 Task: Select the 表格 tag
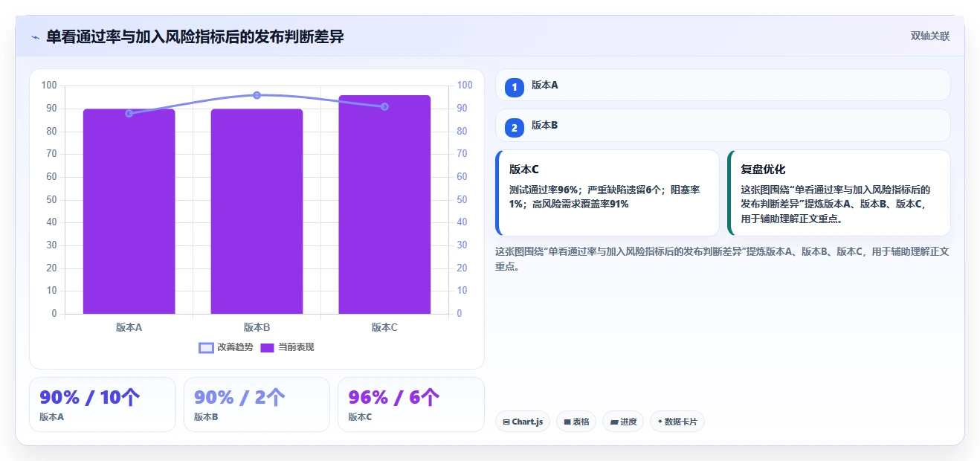pyautogui.click(x=576, y=422)
